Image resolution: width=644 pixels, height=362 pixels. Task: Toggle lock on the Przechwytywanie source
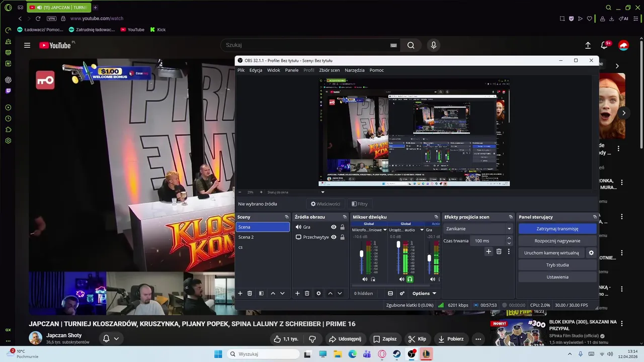tap(343, 237)
